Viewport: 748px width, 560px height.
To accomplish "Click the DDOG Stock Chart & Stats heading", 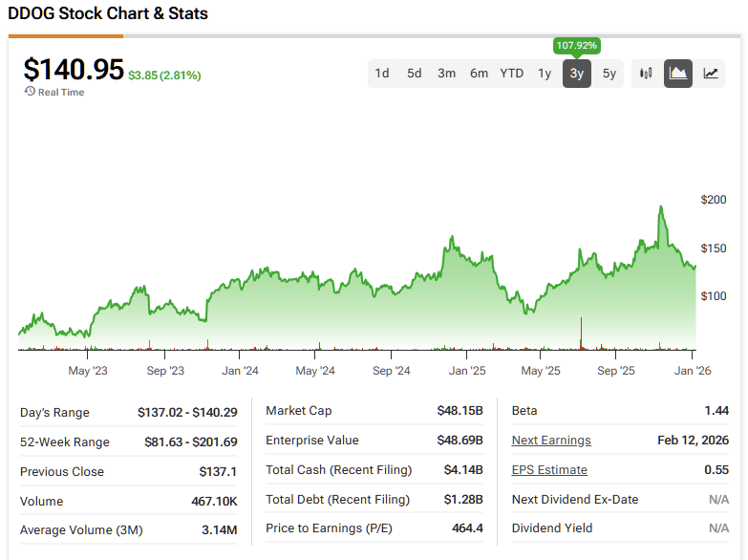I will (108, 14).
